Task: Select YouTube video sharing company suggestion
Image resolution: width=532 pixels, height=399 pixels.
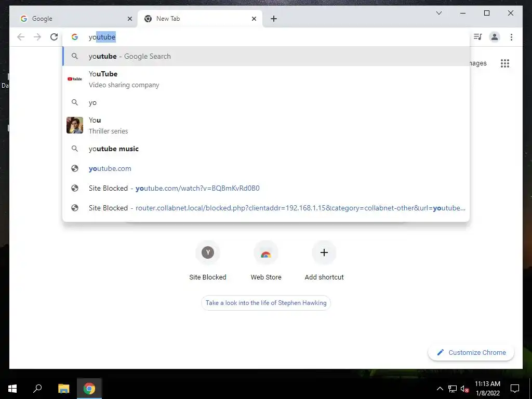Action: click(x=266, y=79)
